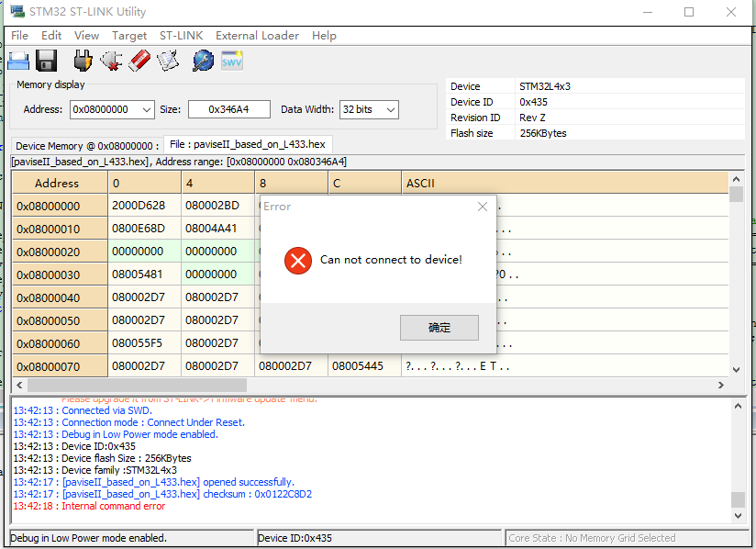Select cell 08005445 in row 0x08000070
756x549 pixels.
coord(364,366)
